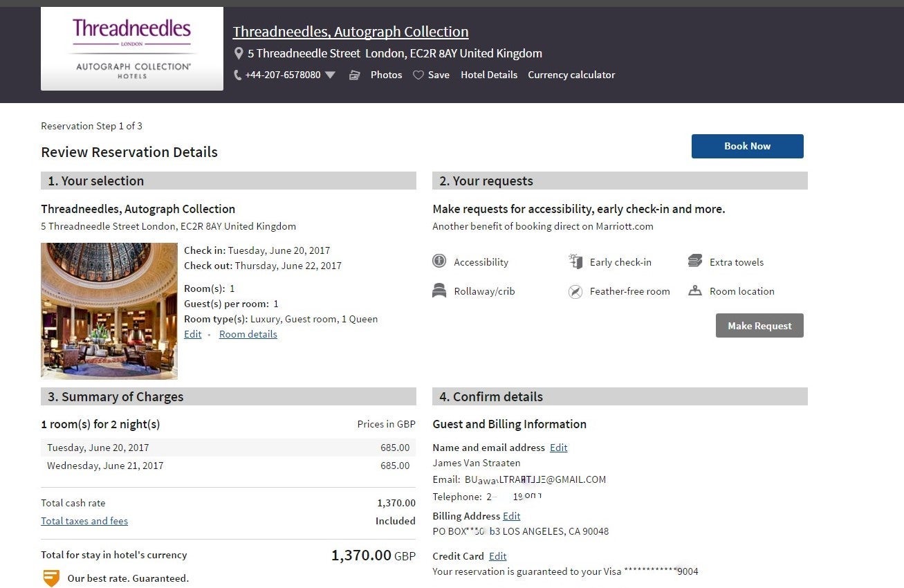904x588 pixels.
Task: Click the Room location icon
Action: pyautogui.click(x=695, y=291)
